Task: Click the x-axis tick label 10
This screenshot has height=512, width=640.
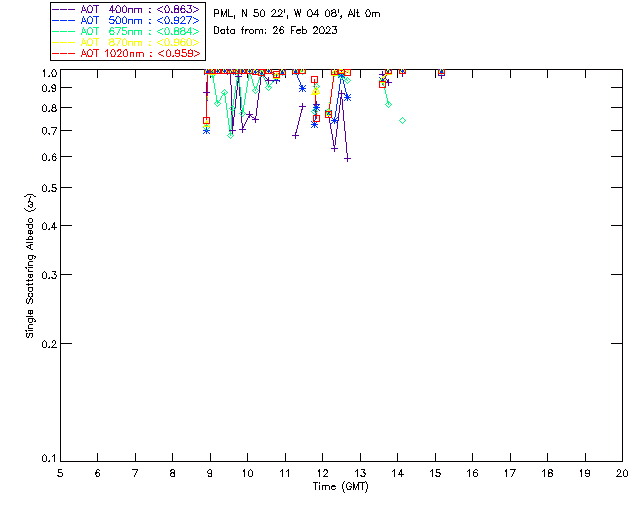Action: pos(247,473)
